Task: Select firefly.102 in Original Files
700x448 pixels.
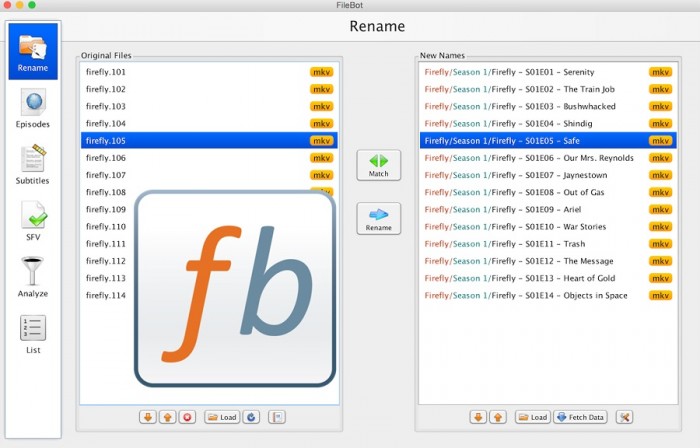Action: [x=209, y=89]
